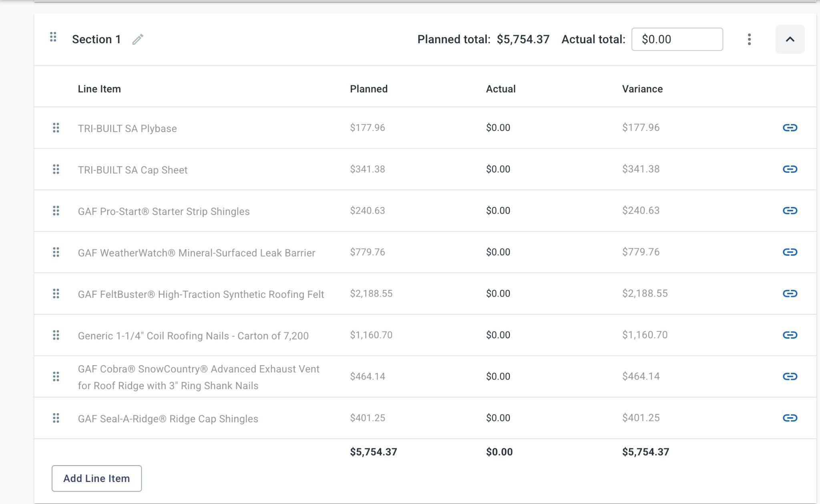Click link icon for Seal-A-Ridge Ridge Cap Shingles
The image size is (820, 504).
[x=790, y=418]
